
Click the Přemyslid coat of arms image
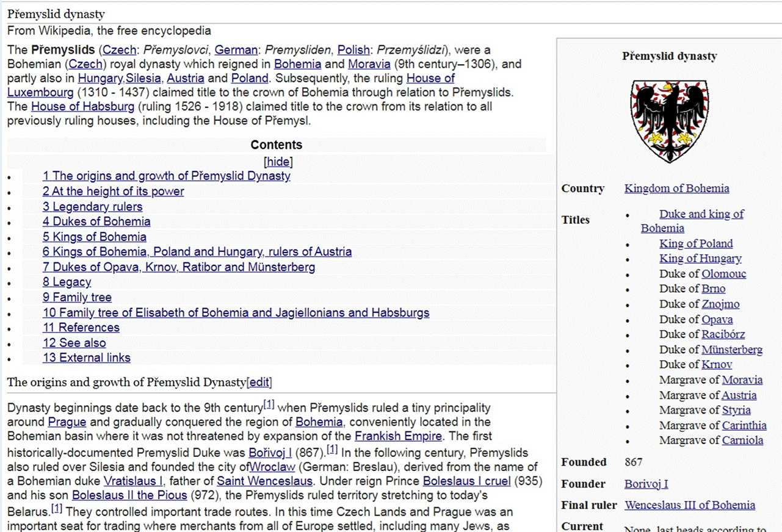668,121
